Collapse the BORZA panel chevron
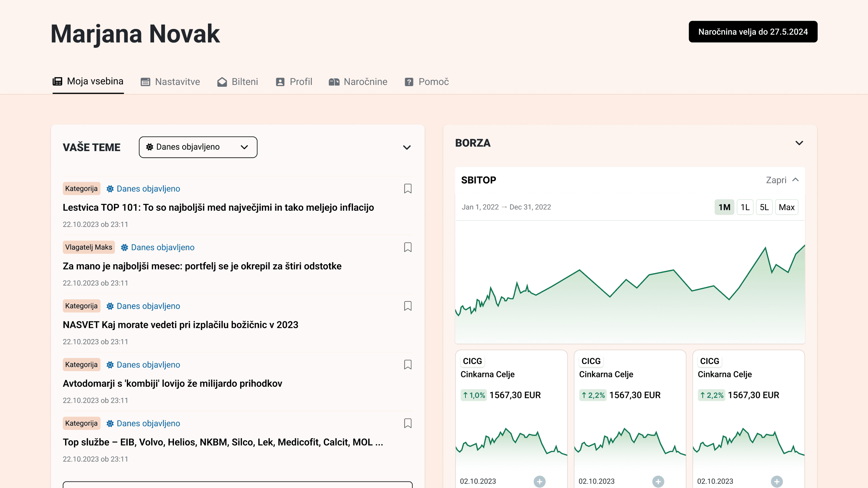 [799, 143]
